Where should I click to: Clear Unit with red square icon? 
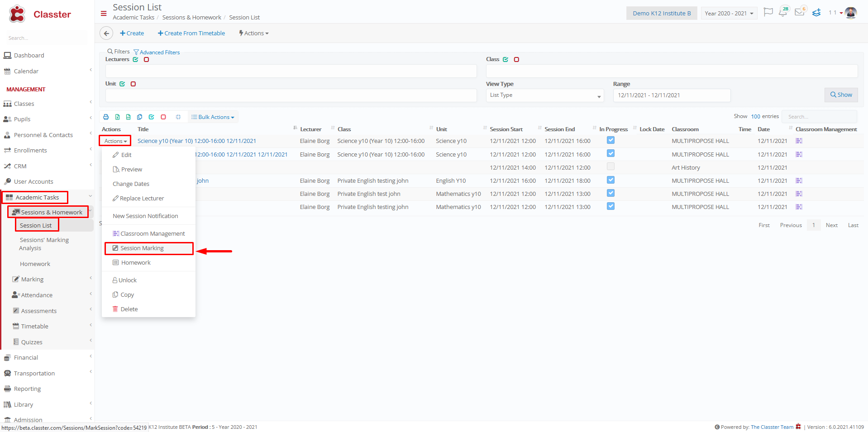click(133, 84)
